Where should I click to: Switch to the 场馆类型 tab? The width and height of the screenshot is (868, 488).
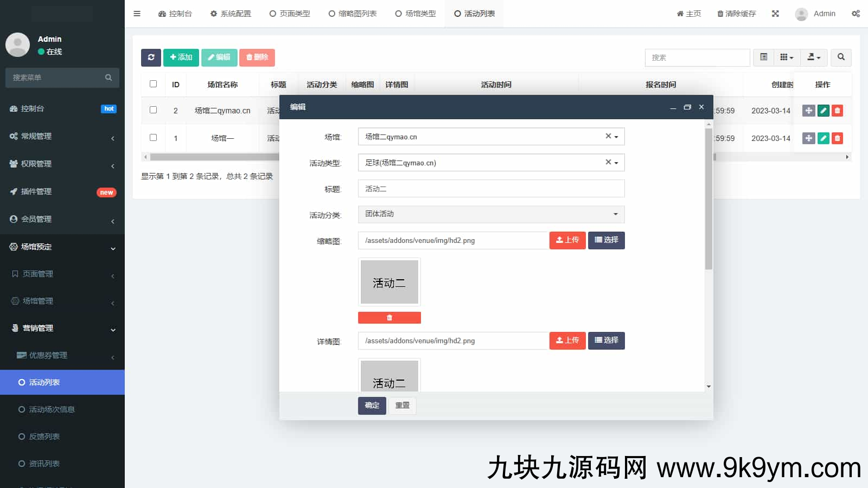(416, 14)
